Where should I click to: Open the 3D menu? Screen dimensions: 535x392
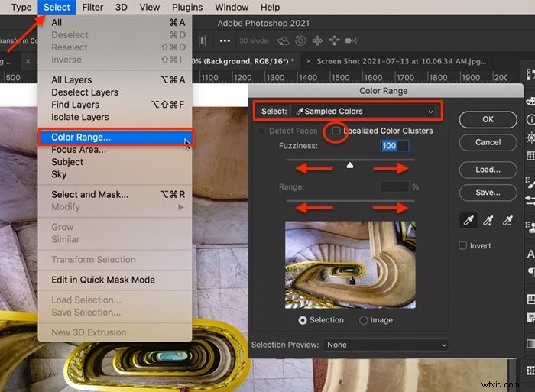(121, 7)
